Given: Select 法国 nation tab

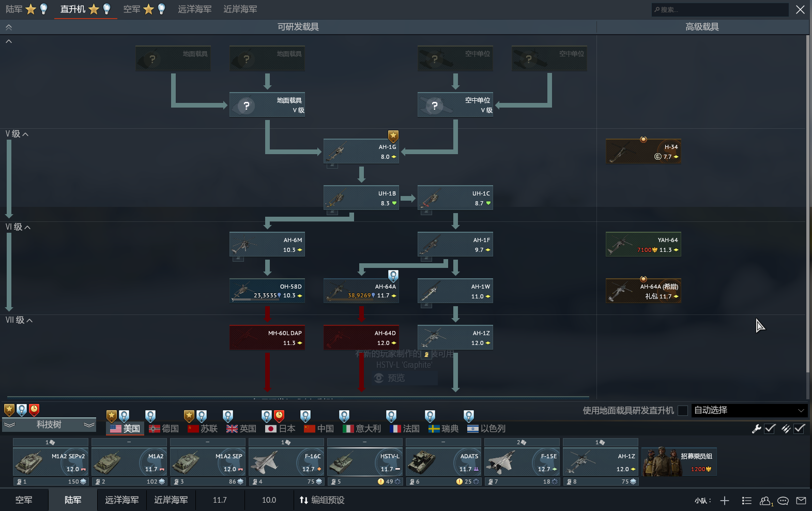Looking at the screenshot, I should (x=405, y=429).
